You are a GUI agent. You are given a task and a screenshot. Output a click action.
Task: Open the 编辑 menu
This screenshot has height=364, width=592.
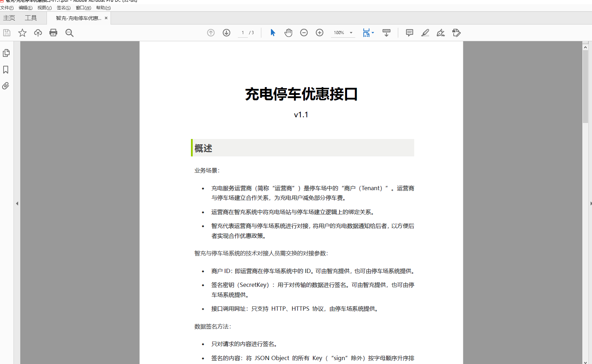click(26, 7)
